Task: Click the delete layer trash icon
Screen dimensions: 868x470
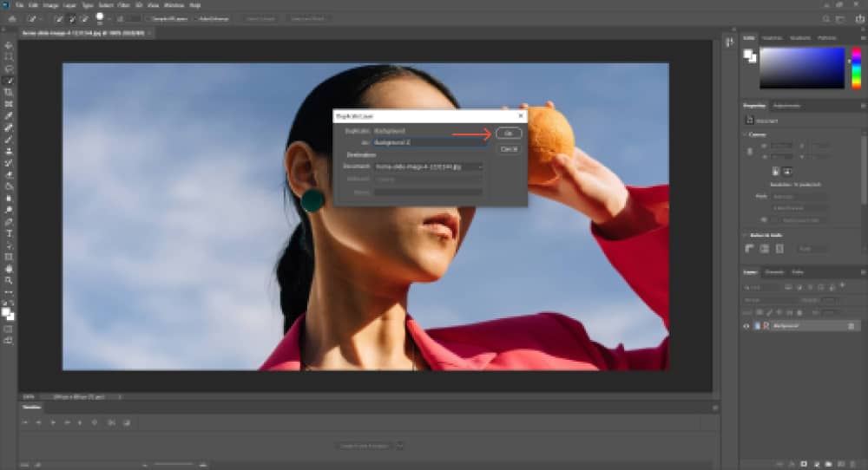Action: (x=853, y=464)
